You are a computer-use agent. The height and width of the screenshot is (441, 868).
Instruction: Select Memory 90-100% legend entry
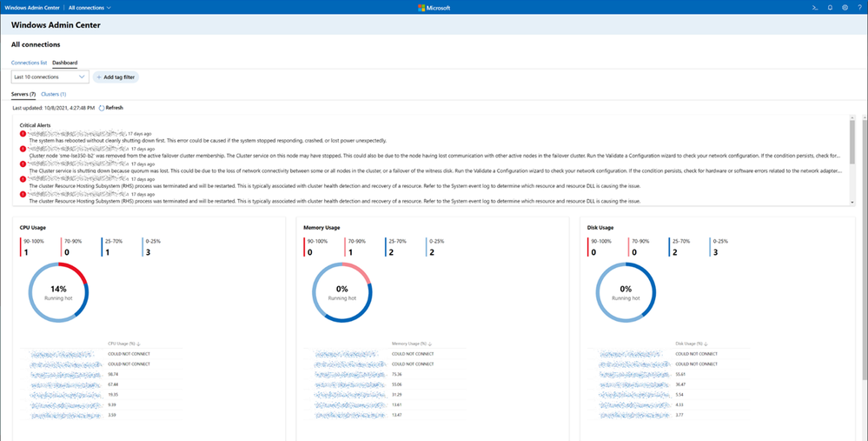click(315, 247)
